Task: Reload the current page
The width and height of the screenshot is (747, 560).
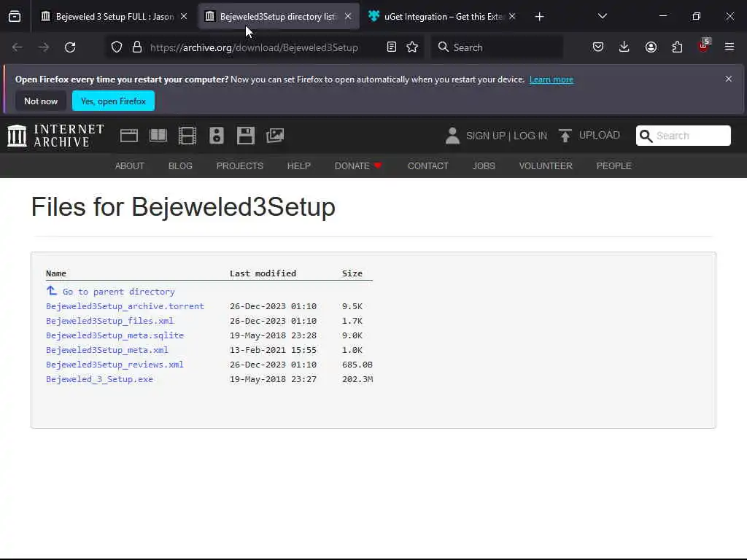Action: tap(70, 47)
